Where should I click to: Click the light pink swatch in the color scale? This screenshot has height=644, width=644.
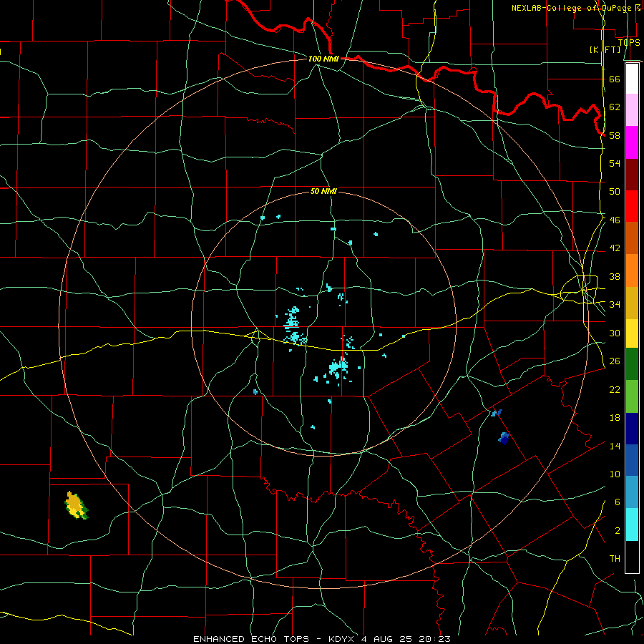[x=632, y=109]
